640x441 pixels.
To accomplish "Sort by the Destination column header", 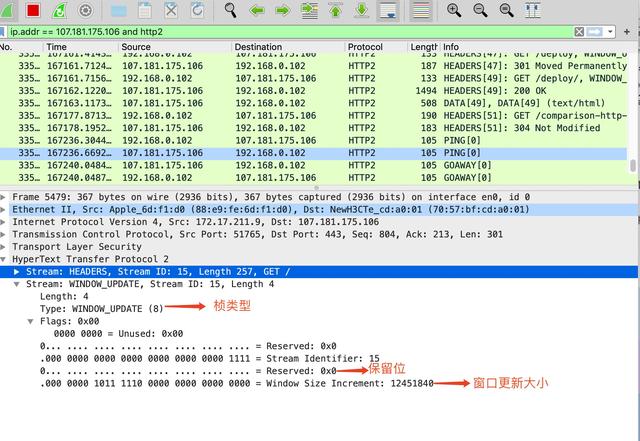I will point(288,47).
